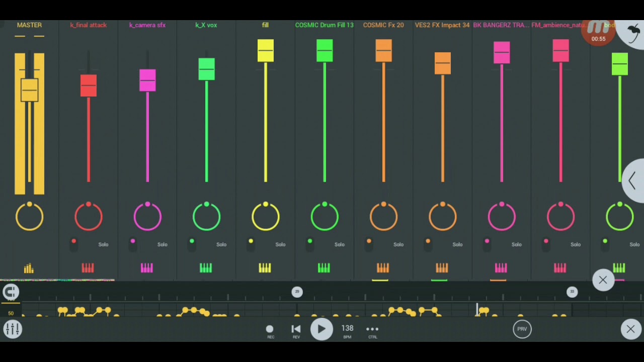The width and height of the screenshot is (644, 362).
Task: Open k_X vox piano keys icon
Action: (x=206, y=268)
